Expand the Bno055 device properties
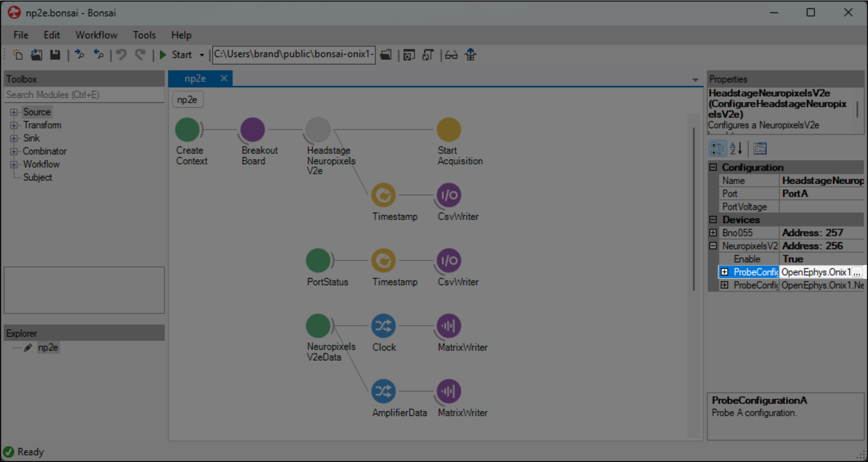Screen dimensions: 868x462 coord(713,233)
